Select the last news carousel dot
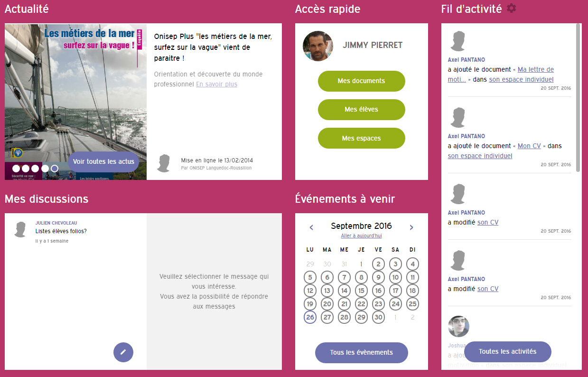Image resolution: width=588 pixels, height=377 pixels. pyautogui.click(x=55, y=169)
